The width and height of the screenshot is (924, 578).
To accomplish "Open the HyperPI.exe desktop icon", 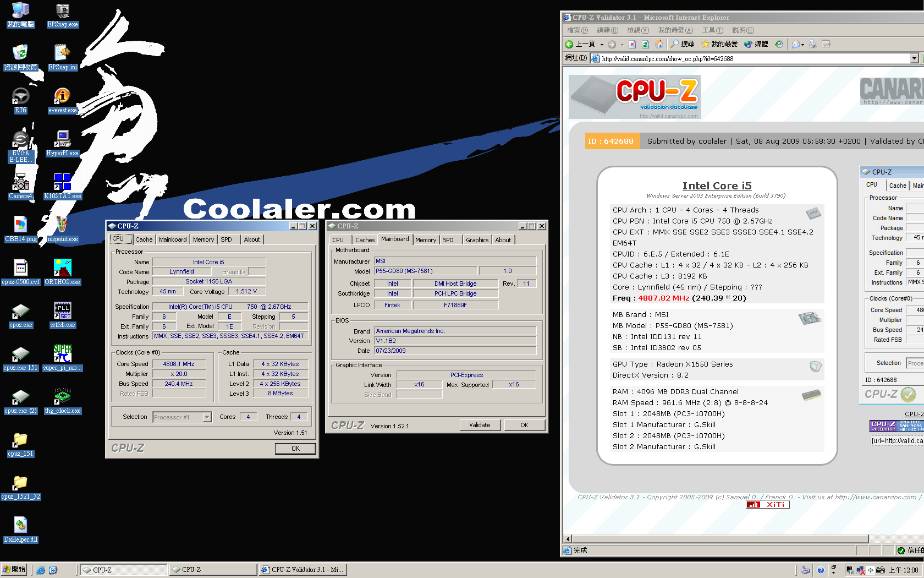I will pyautogui.click(x=62, y=144).
